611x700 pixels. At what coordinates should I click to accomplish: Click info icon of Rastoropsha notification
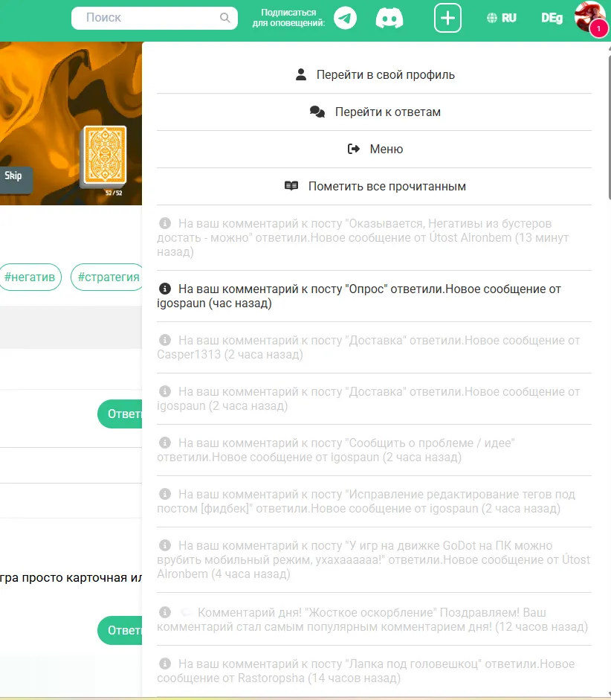pos(165,664)
